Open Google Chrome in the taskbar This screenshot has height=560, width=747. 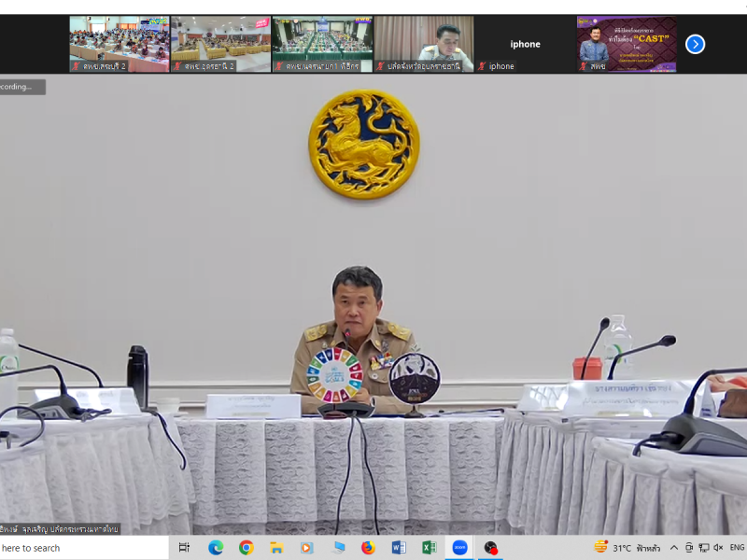[x=247, y=548]
